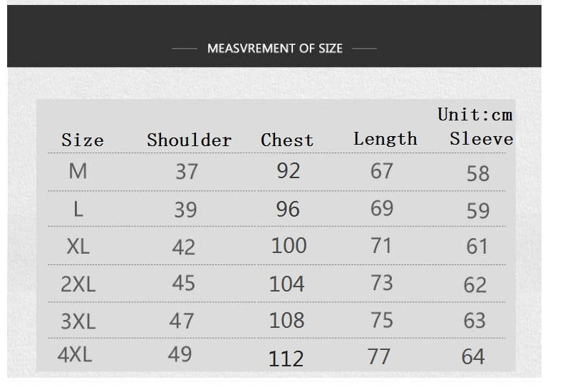Screen dimensions: 570x392
Task: Click the MEASVREMENT OF SIZE title
Action: (275, 48)
